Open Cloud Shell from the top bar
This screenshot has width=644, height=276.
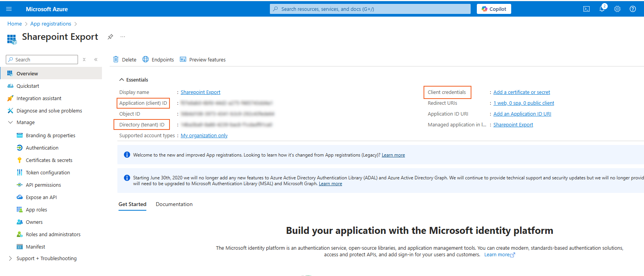pyautogui.click(x=586, y=9)
